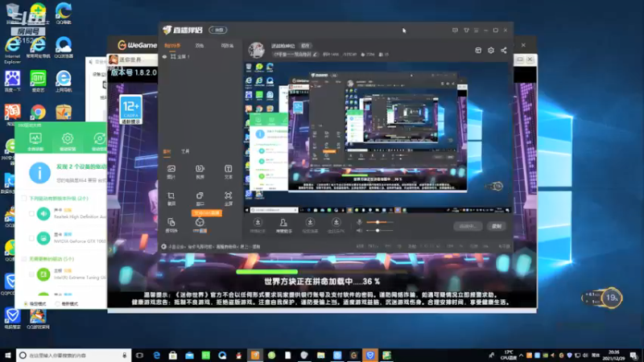The image size is (644, 362).
Task: Click the pencil edit icon beside stream title
Action: [315, 54]
